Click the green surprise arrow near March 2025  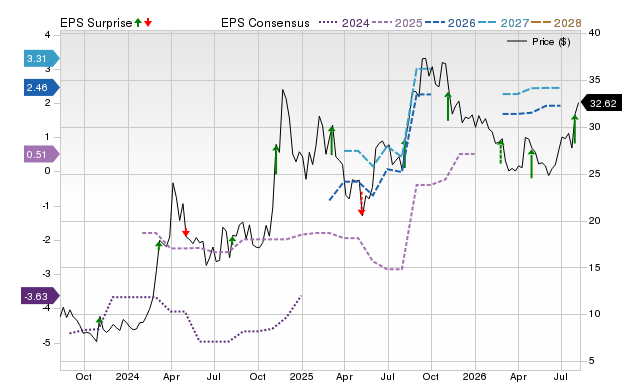click(331, 140)
